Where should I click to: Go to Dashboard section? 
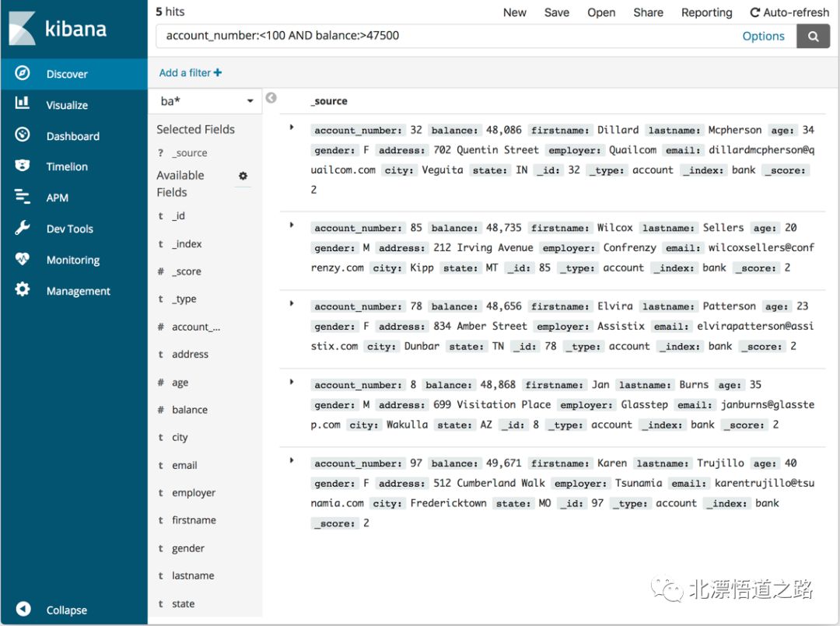click(74, 135)
